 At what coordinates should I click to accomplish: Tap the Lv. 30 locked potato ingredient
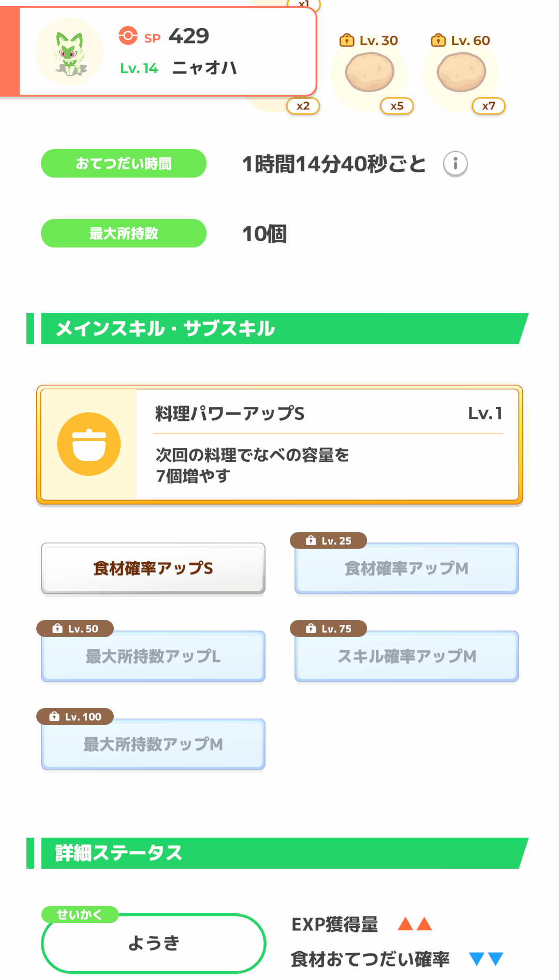(x=370, y=73)
